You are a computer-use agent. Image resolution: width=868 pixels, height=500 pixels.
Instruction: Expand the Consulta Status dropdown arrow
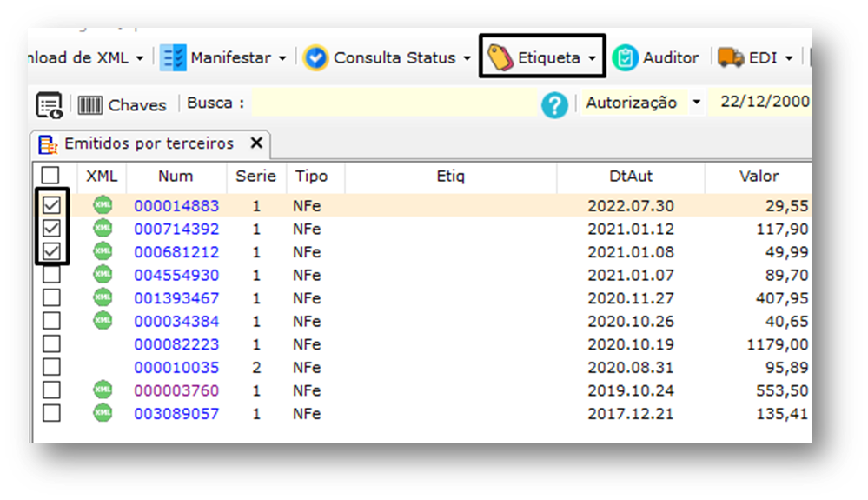[x=467, y=58]
